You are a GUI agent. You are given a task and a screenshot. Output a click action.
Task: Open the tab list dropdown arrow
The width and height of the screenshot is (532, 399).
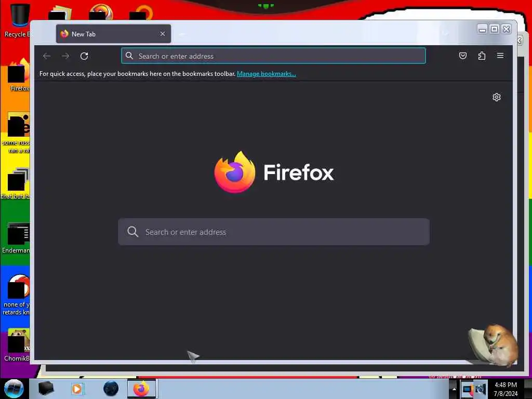[x=446, y=34]
